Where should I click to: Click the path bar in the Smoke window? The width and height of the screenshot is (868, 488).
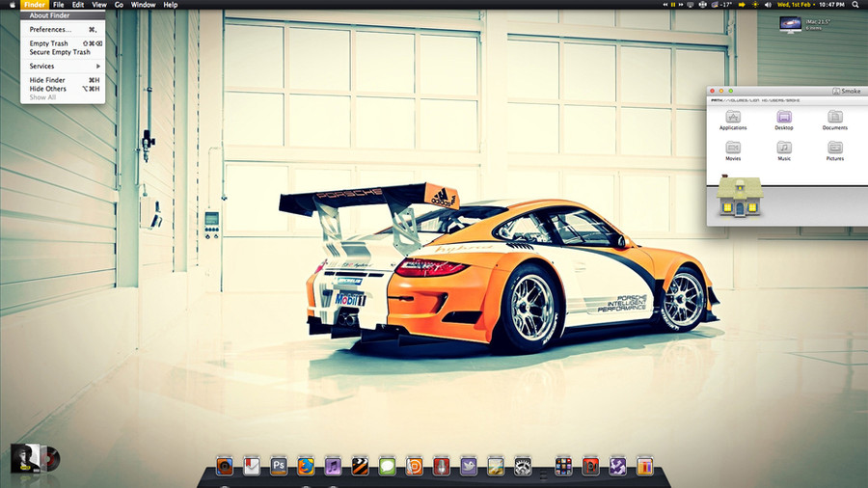point(787,100)
